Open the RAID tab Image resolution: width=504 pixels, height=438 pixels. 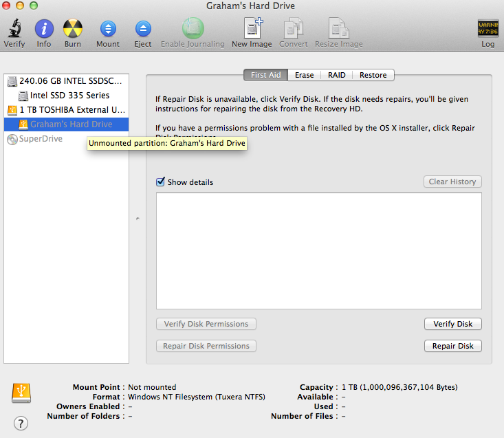click(336, 75)
